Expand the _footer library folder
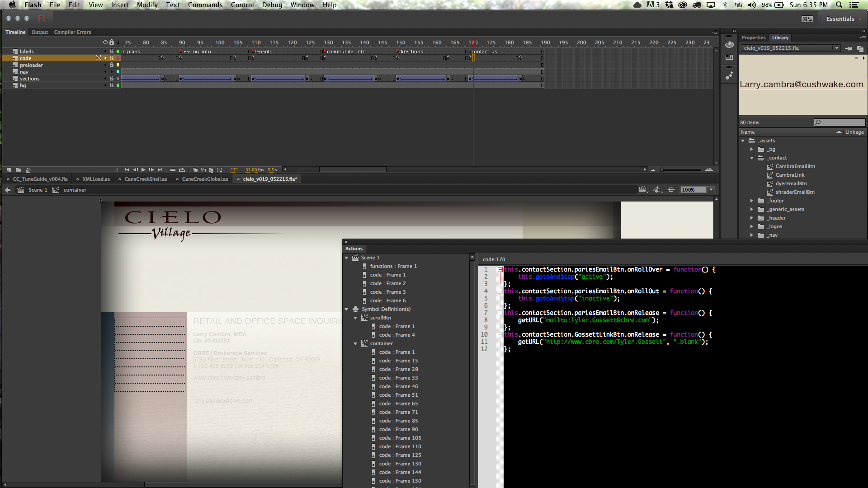Viewport: 868px width, 488px height. (x=752, y=201)
